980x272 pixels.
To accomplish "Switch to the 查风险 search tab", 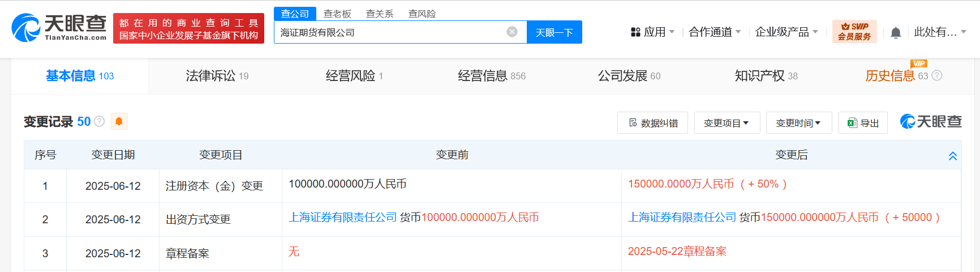I will (422, 14).
